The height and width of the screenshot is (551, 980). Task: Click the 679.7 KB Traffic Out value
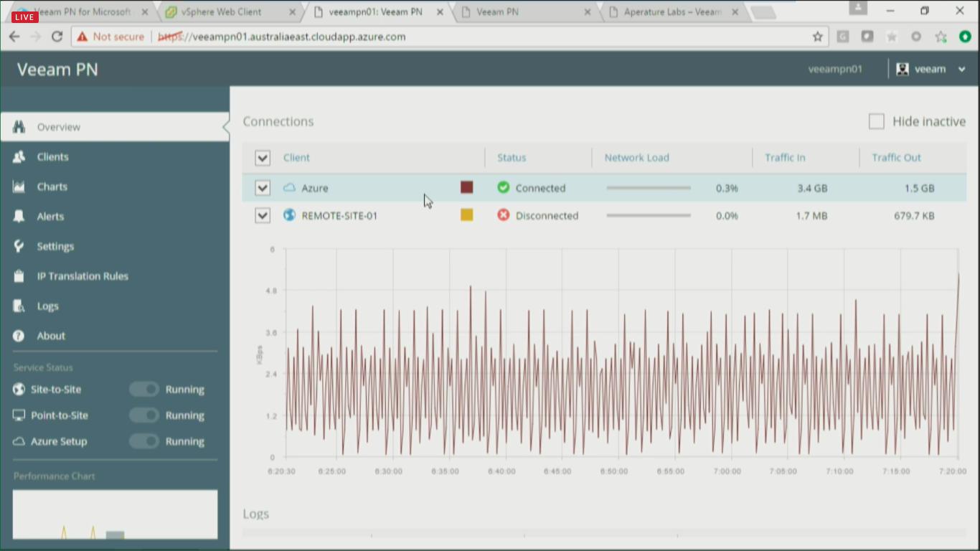(914, 215)
